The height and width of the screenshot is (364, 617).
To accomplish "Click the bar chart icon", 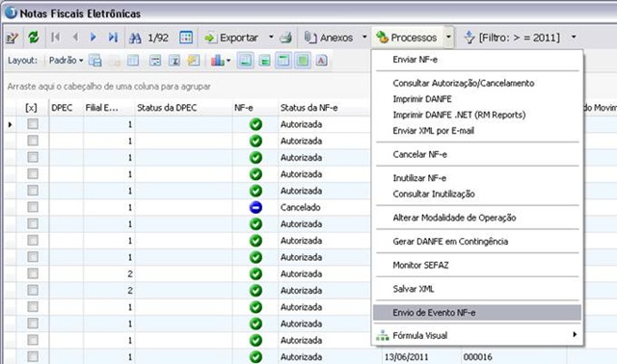I will (218, 60).
